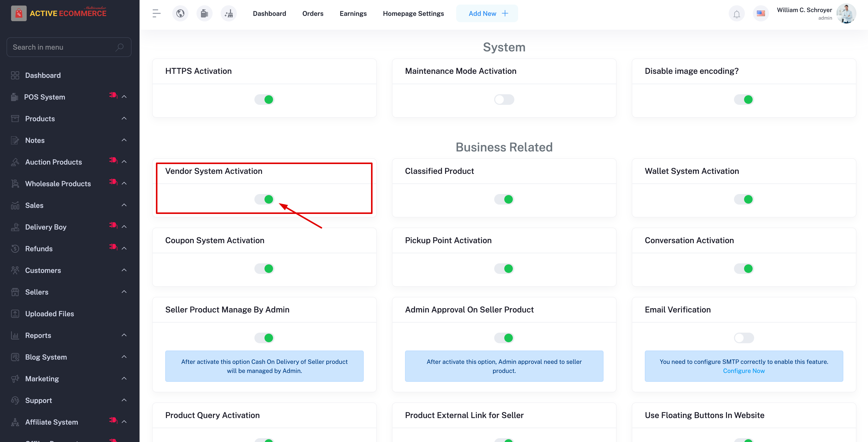Toggle Conversation Activation switch

click(744, 269)
